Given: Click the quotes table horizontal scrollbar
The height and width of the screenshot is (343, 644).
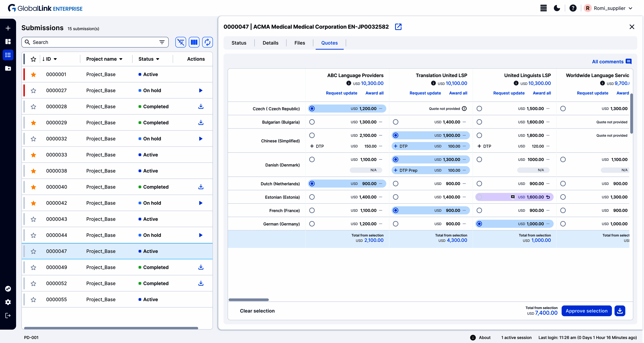Looking at the screenshot, I should (x=249, y=300).
